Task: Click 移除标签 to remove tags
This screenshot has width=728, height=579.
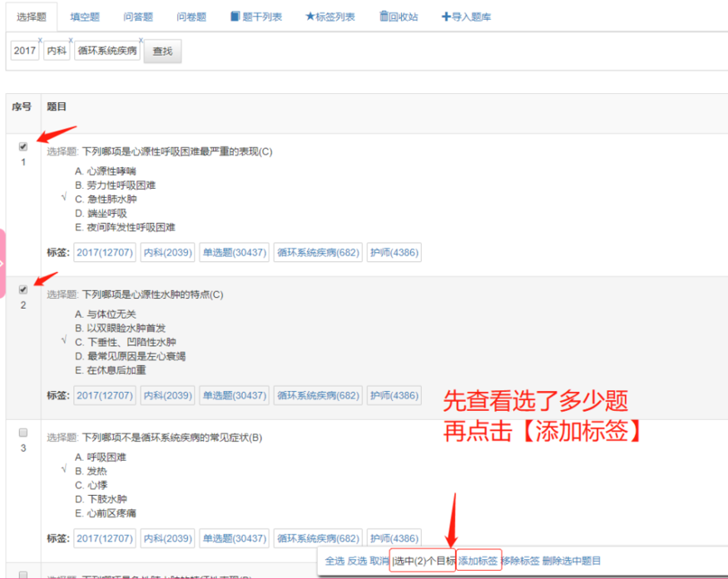Action: [521, 562]
